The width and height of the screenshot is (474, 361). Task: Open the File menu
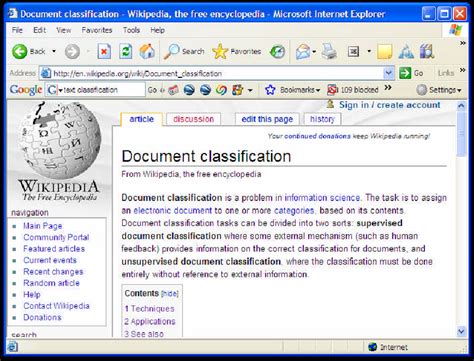(x=17, y=30)
